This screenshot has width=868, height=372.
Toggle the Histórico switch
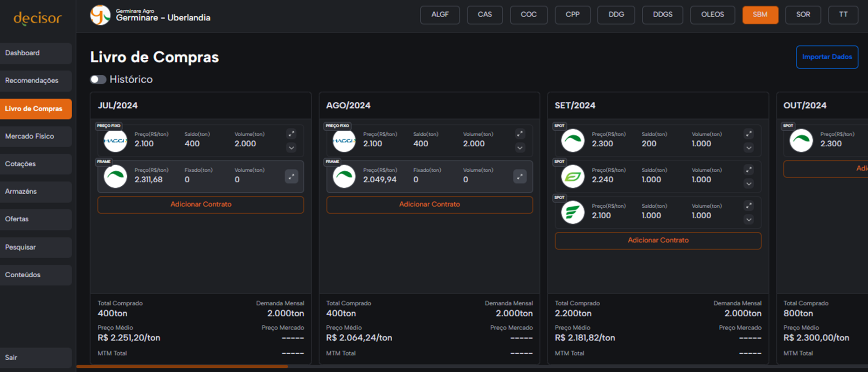[x=98, y=79]
